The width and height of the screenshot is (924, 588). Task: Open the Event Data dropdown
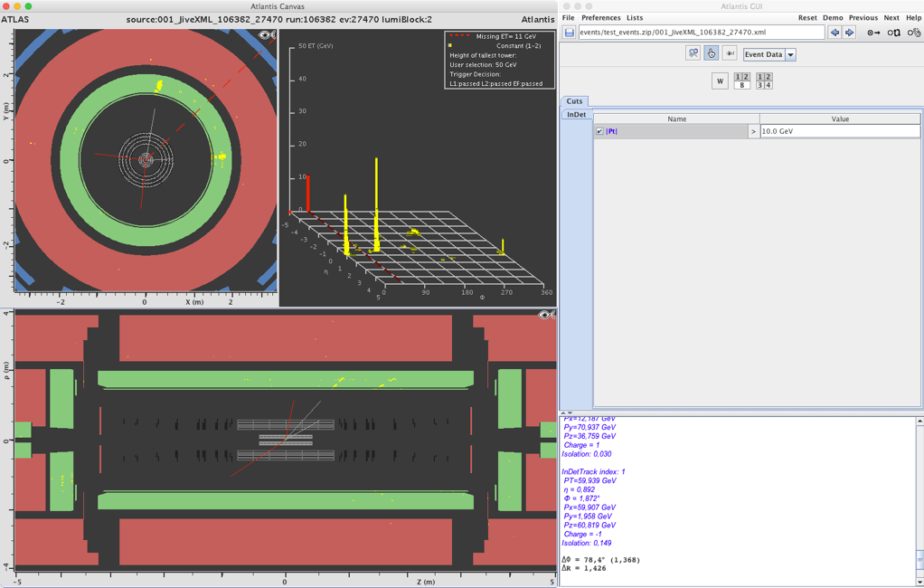pos(790,54)
